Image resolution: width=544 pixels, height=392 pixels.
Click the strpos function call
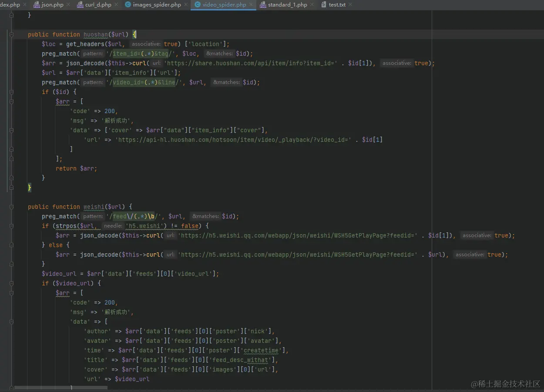click(67, 226)
